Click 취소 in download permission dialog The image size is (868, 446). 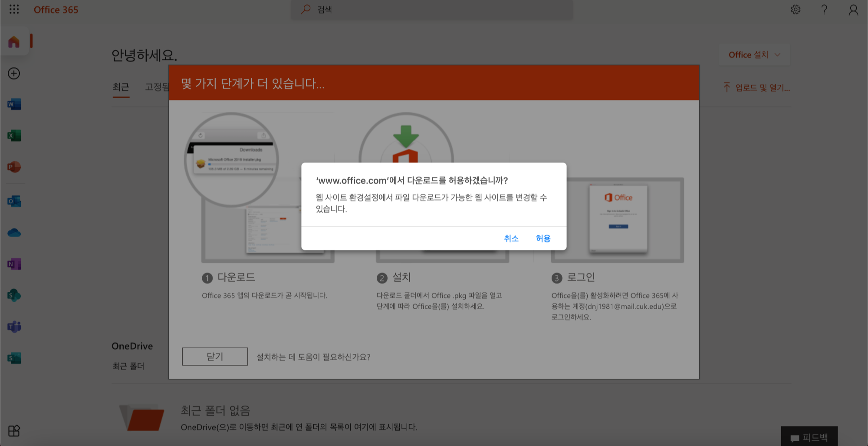coord(511,238)
